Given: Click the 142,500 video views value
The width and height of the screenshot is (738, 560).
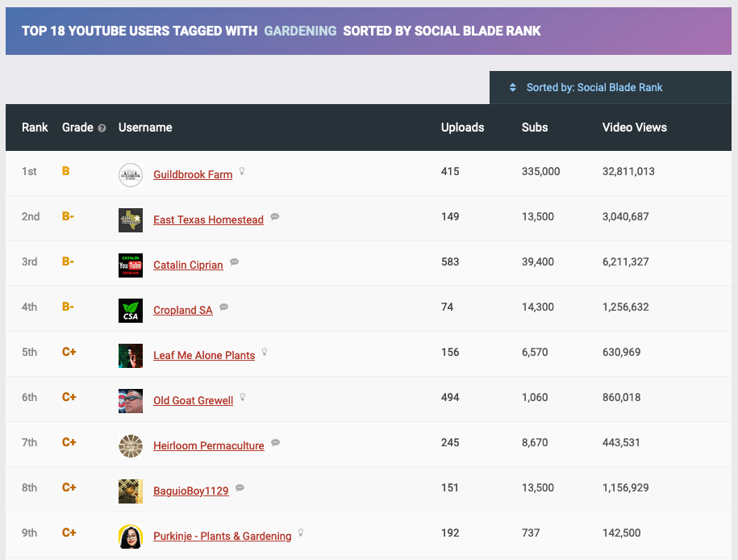Looking at the screenshot, I should pyautogui.click(x=621, y=533).
